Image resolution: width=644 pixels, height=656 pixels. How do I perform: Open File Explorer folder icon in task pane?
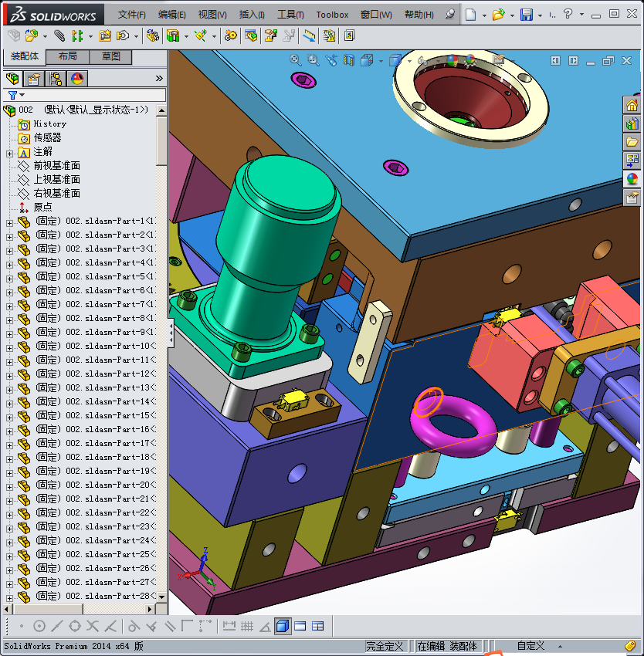point(632,142)
